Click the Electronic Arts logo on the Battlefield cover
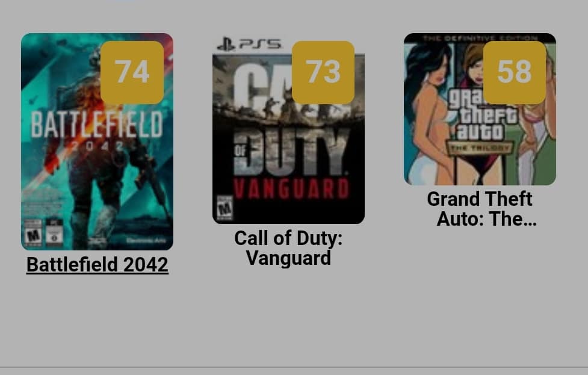588x375 pixels. click(146, 241)
